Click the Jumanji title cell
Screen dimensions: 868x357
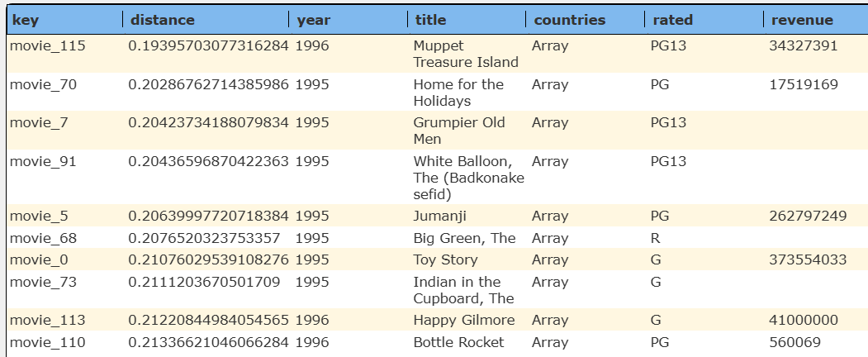440,216
